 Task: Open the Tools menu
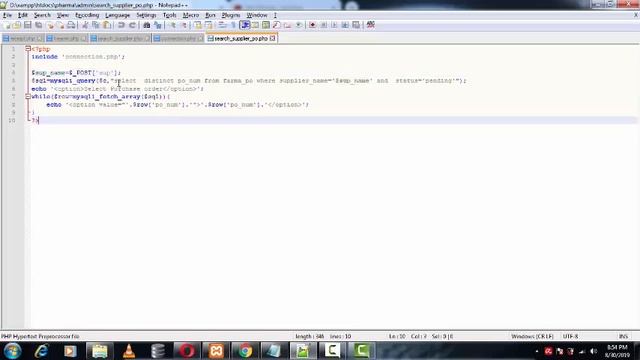click(x=169, y=15)
